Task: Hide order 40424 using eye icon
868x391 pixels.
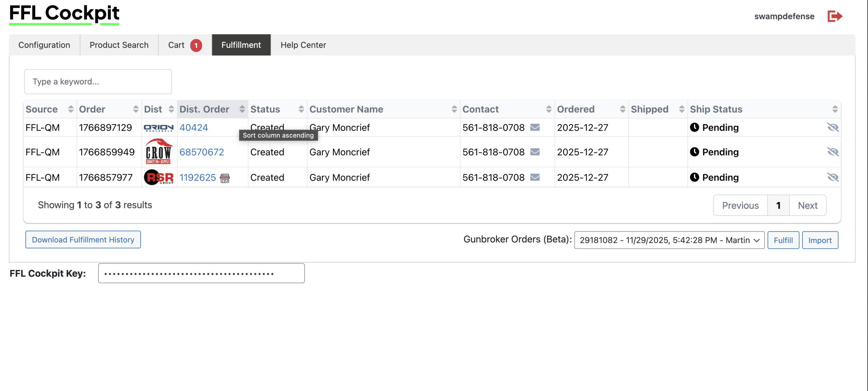Action: click(833, 127)
